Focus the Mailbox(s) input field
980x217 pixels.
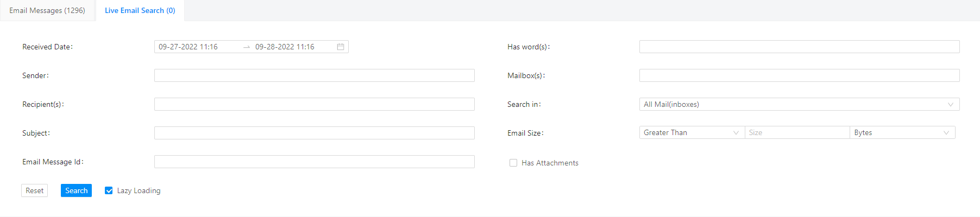(799, 75)
